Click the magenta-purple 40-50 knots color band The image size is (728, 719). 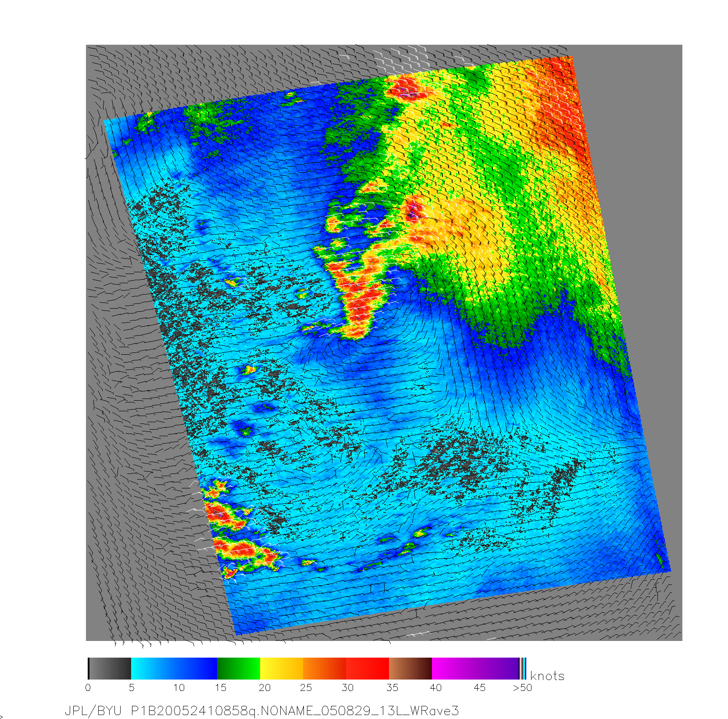[x=475, y=669]
